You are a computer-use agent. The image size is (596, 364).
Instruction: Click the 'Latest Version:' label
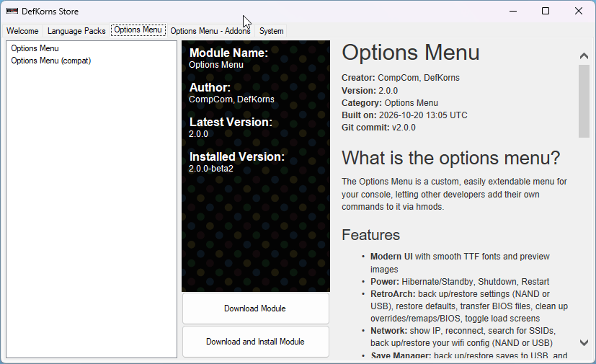[231, 122]
